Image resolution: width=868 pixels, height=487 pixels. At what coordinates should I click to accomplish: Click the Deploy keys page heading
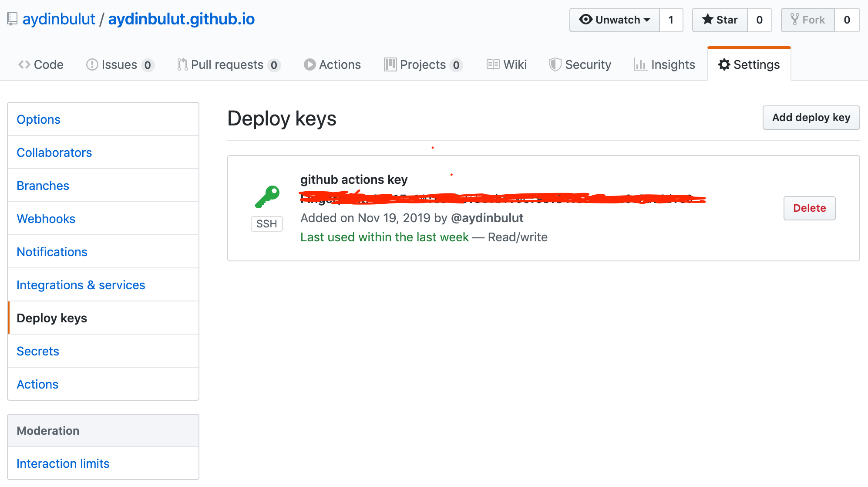pyautogui.click(x=282, y=118)
